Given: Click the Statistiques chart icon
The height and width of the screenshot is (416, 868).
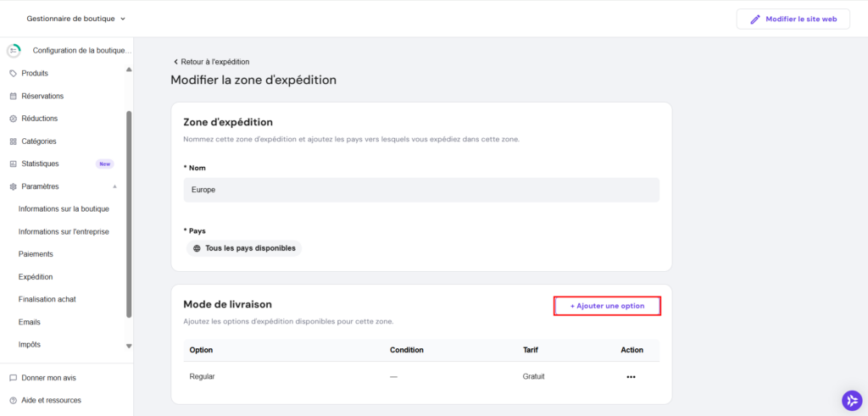Looking at the screenshot, I should pyautogui.click(x=13, y=164).
